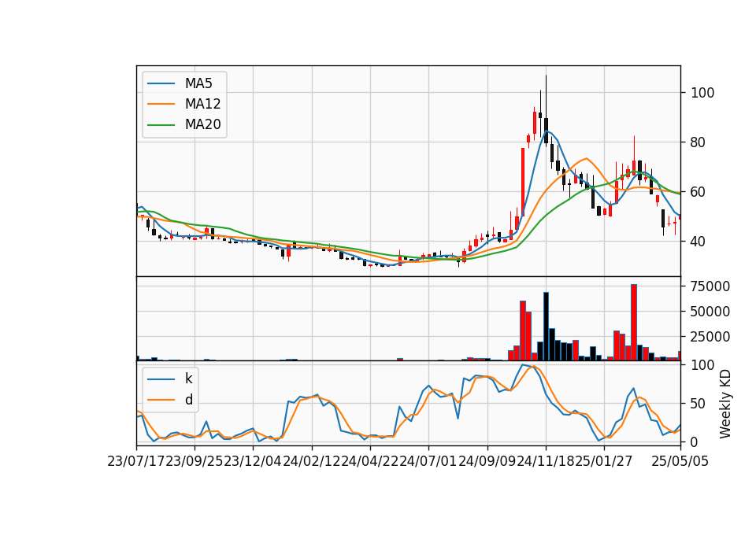Click the green MA20 legend line sample
Screen dimensions: 756x543
[161, 124]
